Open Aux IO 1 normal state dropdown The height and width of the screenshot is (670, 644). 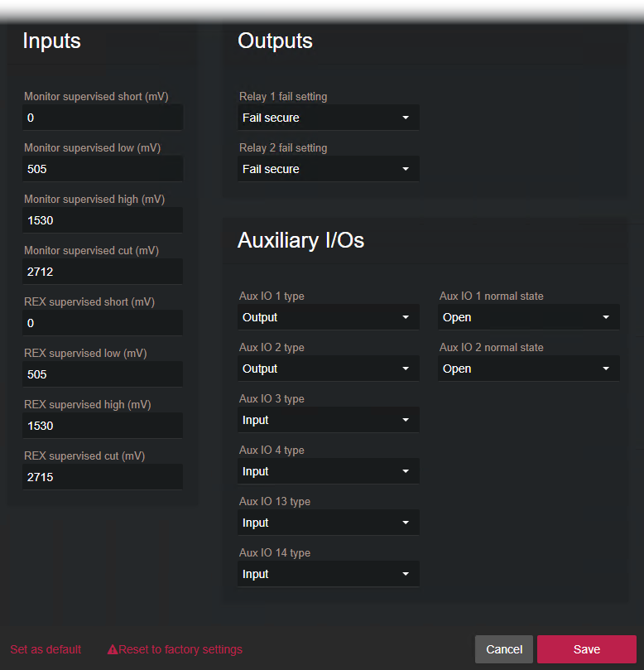(x=528, y=317)
